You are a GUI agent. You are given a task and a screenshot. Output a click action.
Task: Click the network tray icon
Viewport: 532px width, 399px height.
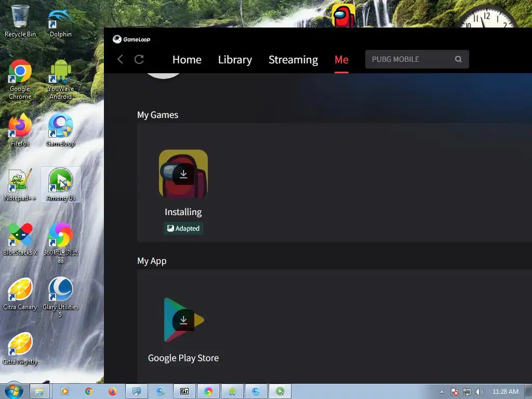[x=467, y=392]
